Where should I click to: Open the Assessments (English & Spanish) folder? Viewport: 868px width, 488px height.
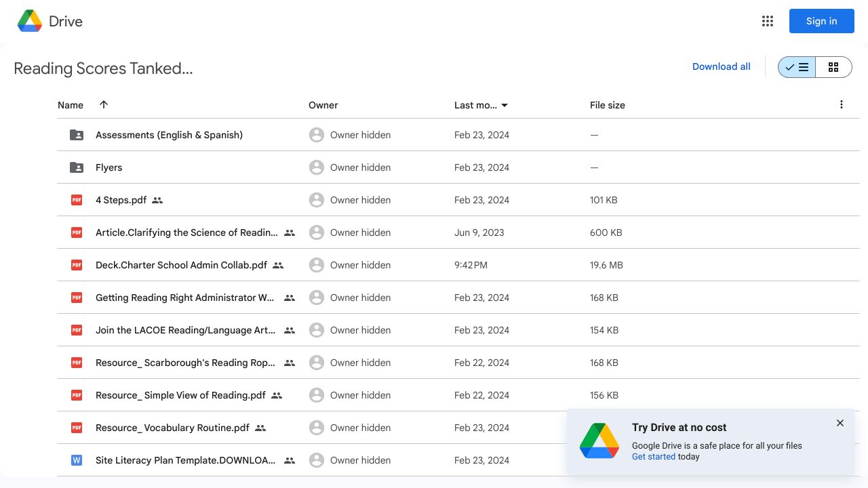tap(169, 135)
